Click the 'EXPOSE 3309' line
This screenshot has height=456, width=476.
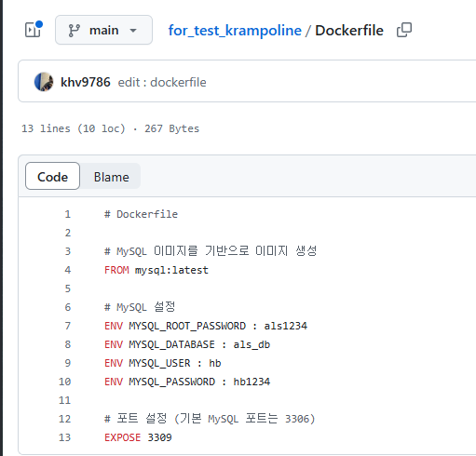138,437
